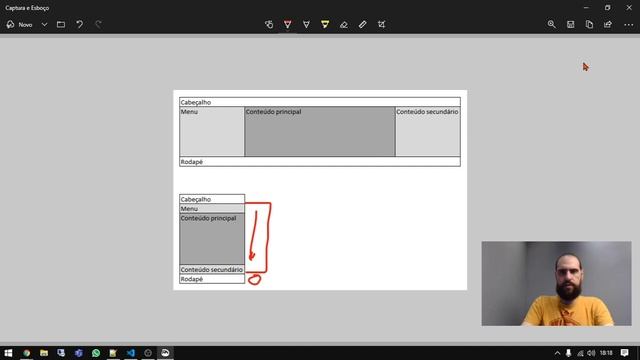
Task: Select the red ballpoint pen
Action: point(288,24)
